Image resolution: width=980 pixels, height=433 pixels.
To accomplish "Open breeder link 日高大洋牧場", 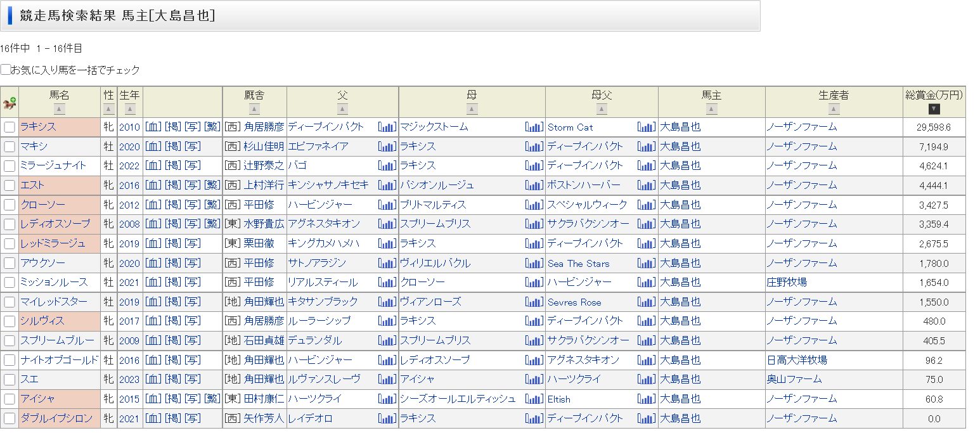I will point(797,360).
